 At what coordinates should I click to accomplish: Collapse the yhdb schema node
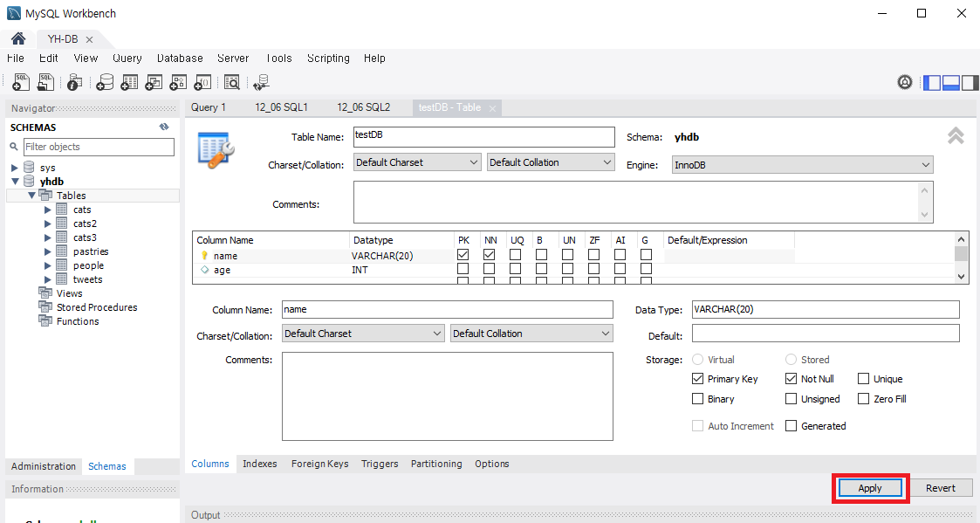coord(14,182)
